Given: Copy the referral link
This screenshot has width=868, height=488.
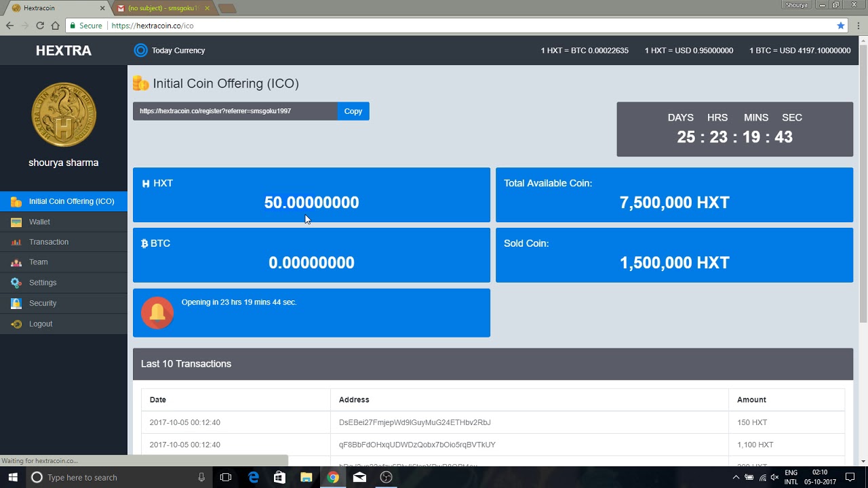Looking at the screenshot, I should pos(353,111).
